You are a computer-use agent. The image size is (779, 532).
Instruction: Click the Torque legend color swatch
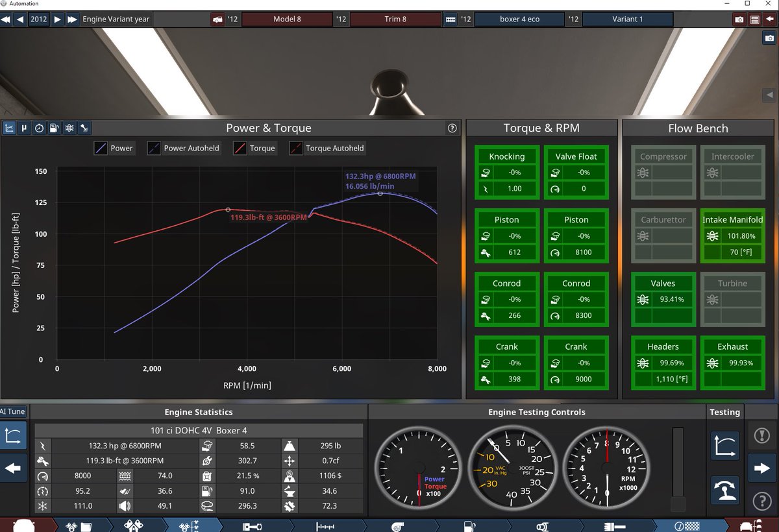(240, 148)
